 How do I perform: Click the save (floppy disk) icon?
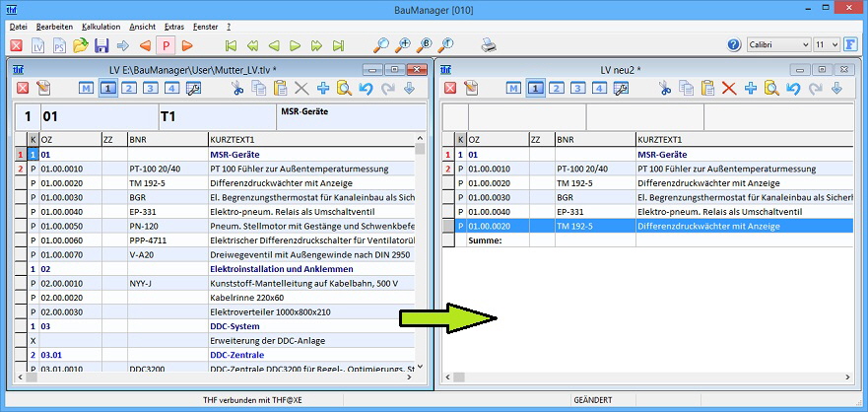point(101,45)
